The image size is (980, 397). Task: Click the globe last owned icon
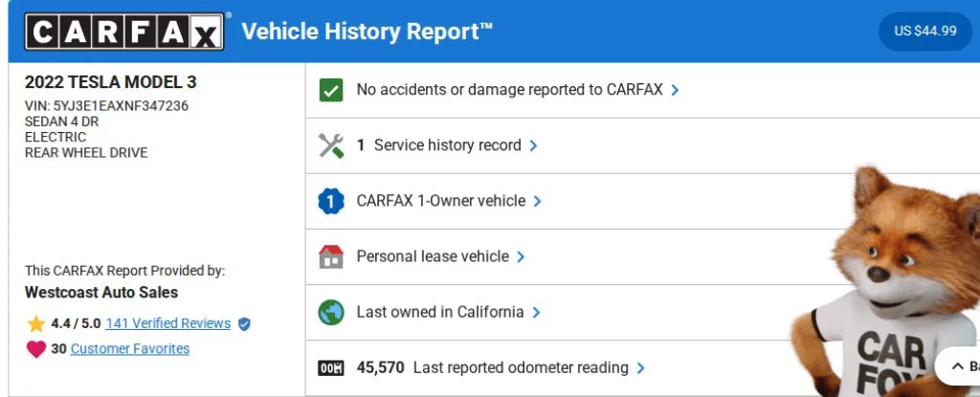330,312
